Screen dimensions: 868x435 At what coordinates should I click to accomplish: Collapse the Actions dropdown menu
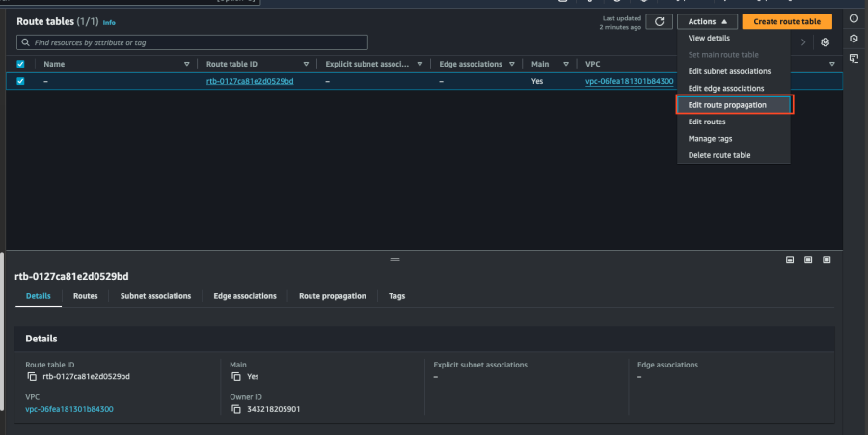(708, 21)
